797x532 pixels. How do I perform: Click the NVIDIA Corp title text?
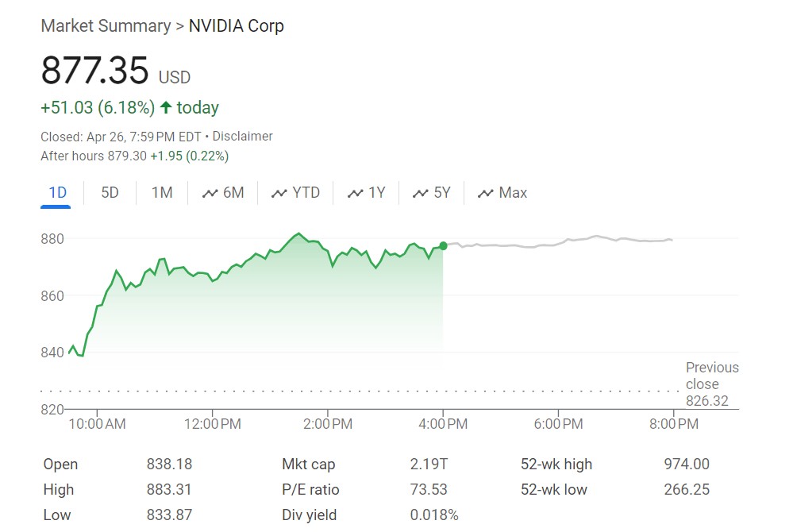pos(236,26)
